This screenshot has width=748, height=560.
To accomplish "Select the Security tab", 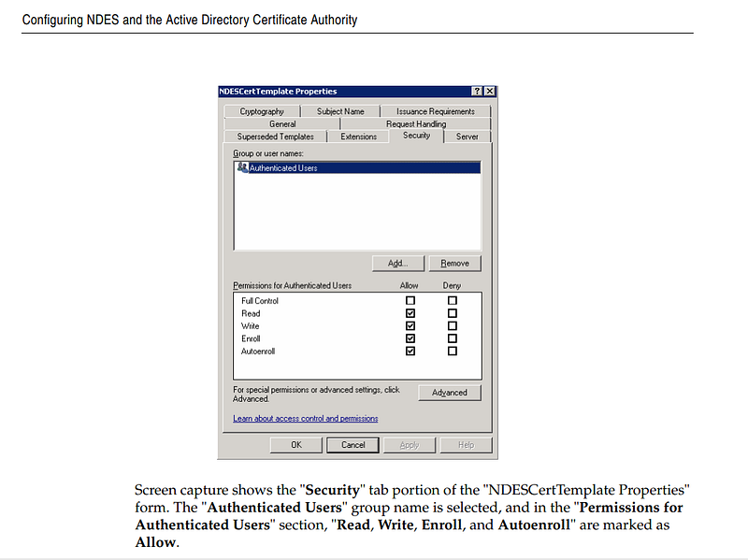I will (416, 136).
